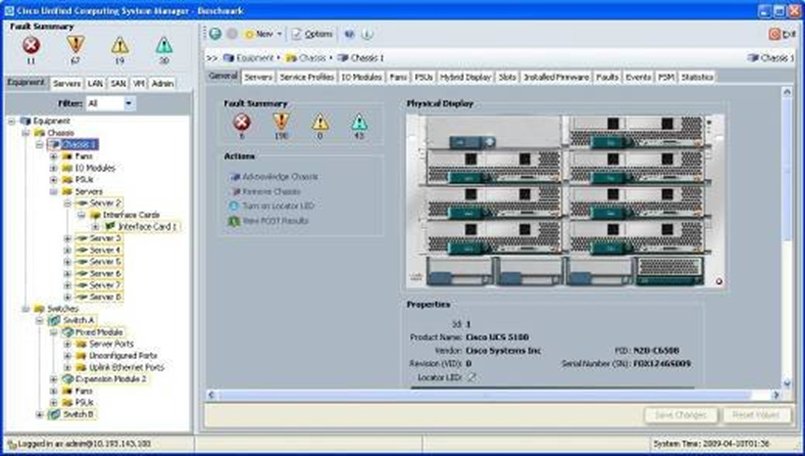Click the chassis Physical Display image
The height and width of the screenshot is (456, 805).
coord(565,201)
